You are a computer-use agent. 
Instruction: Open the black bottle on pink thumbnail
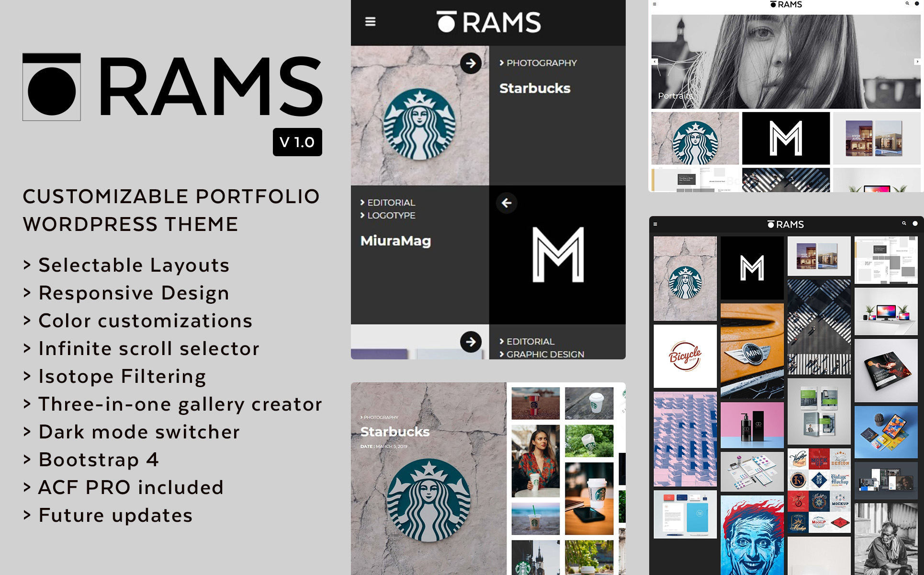click(752, 425)
